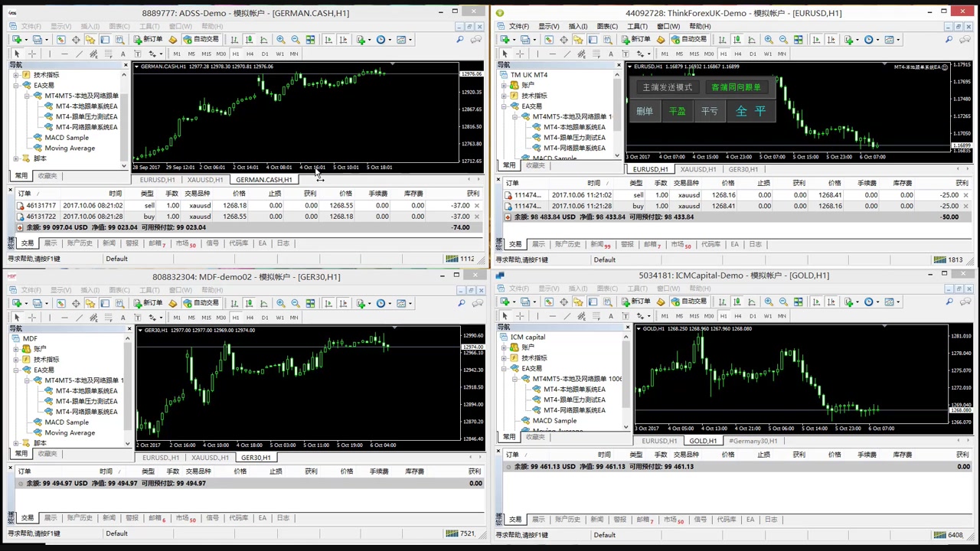Viewport: 980px width, 551px height.
Task: Close the xauusd sell order row in ADSS-Demo
Action: (476, 205)
